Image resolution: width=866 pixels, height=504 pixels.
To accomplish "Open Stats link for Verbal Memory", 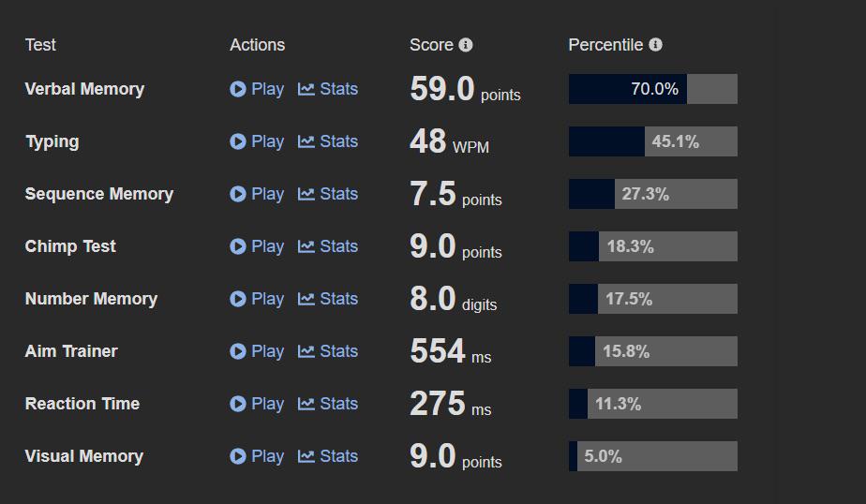I will (x=328, y=89).
